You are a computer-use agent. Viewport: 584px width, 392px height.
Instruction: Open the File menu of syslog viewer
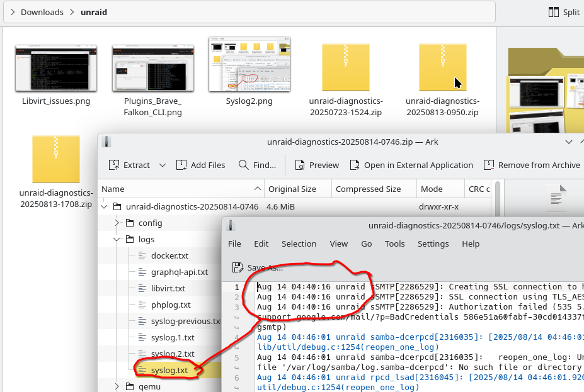(x=234, y=244)
